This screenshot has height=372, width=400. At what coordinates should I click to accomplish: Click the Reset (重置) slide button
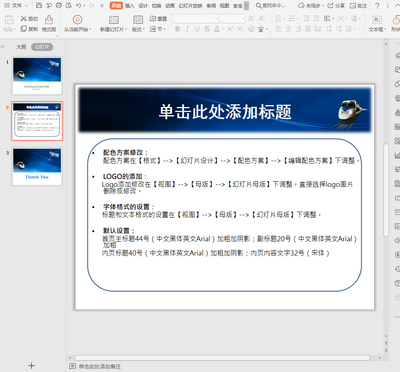point(158,19)
